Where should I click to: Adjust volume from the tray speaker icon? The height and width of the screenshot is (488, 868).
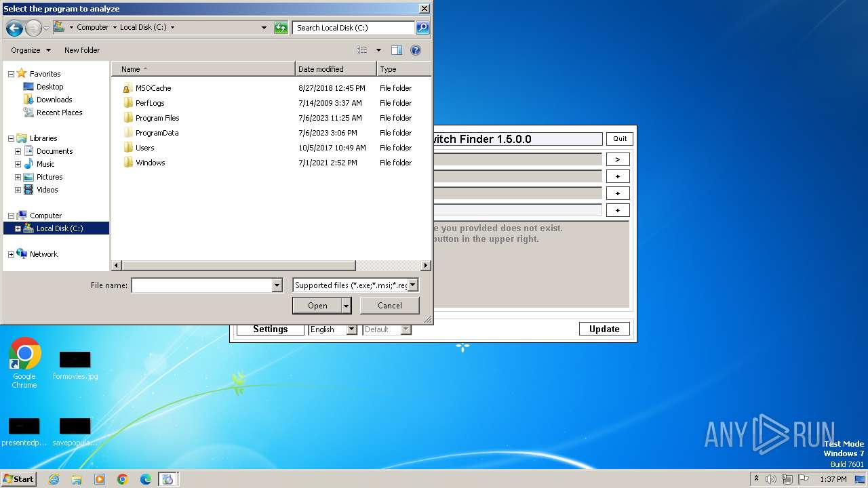(x=771, y=479)
